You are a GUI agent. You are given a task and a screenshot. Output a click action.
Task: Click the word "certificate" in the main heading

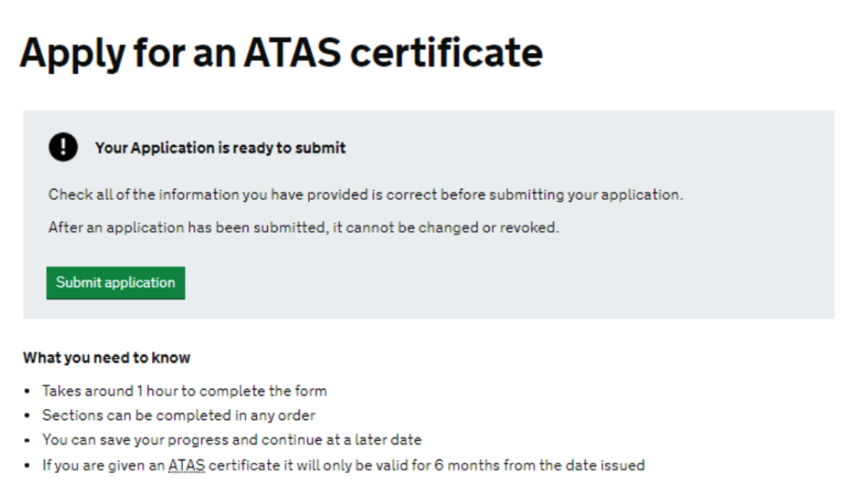[446, 54]
